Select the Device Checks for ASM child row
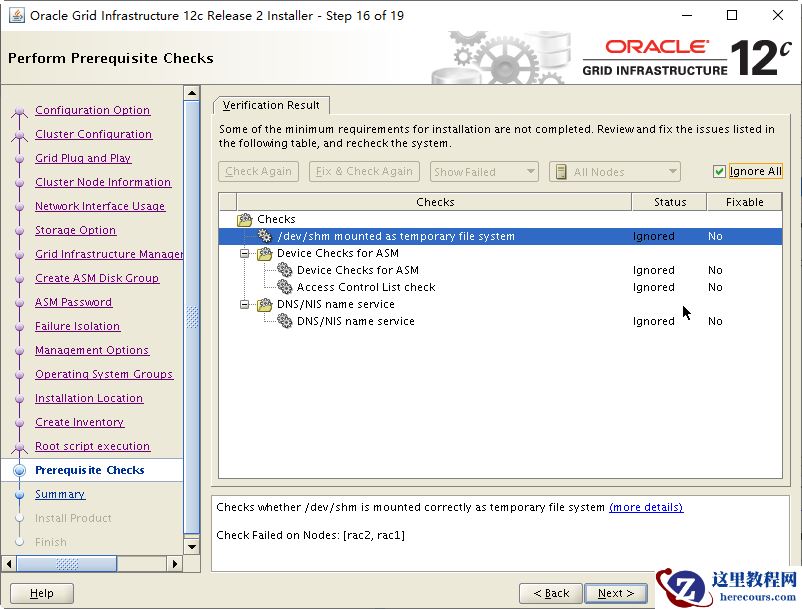The image size is (802, 609). click(x=500, y=270)
